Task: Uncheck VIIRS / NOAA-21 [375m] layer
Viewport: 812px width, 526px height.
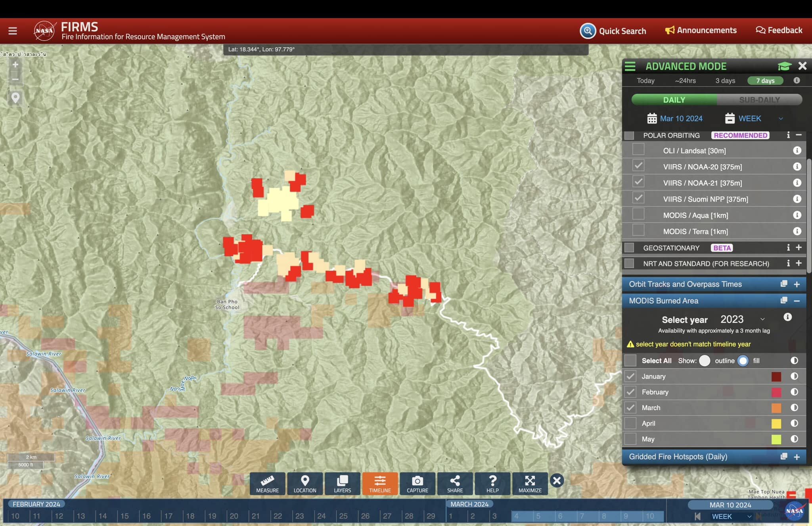Action: (x=638, y=182)
